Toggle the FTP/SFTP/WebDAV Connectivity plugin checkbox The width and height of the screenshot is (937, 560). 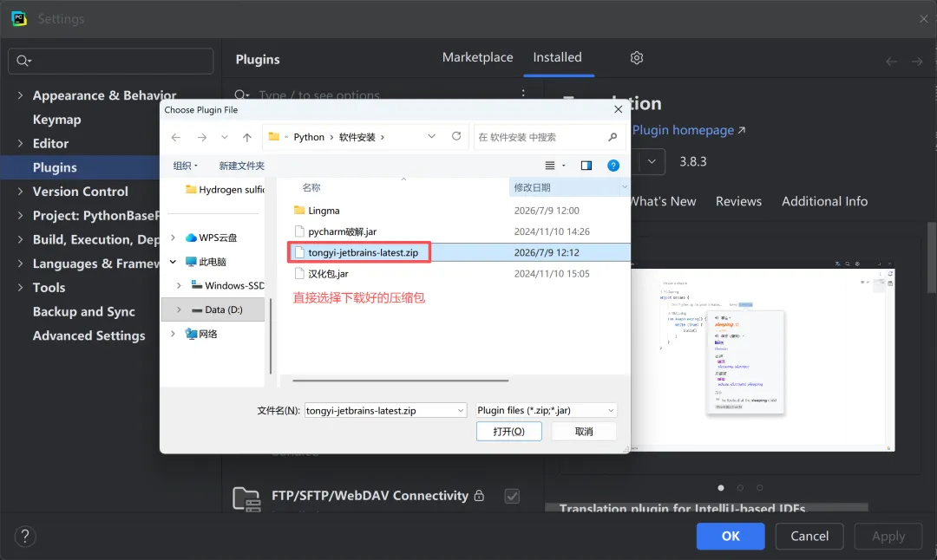pos(512,496)
